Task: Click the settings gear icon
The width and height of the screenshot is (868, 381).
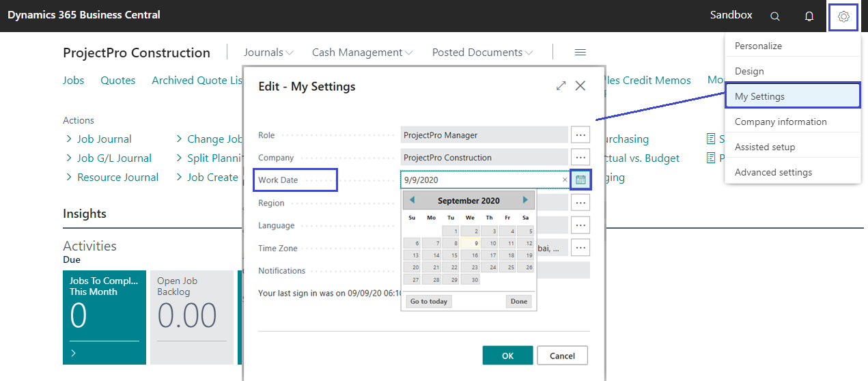Action: tap(843, 16)
